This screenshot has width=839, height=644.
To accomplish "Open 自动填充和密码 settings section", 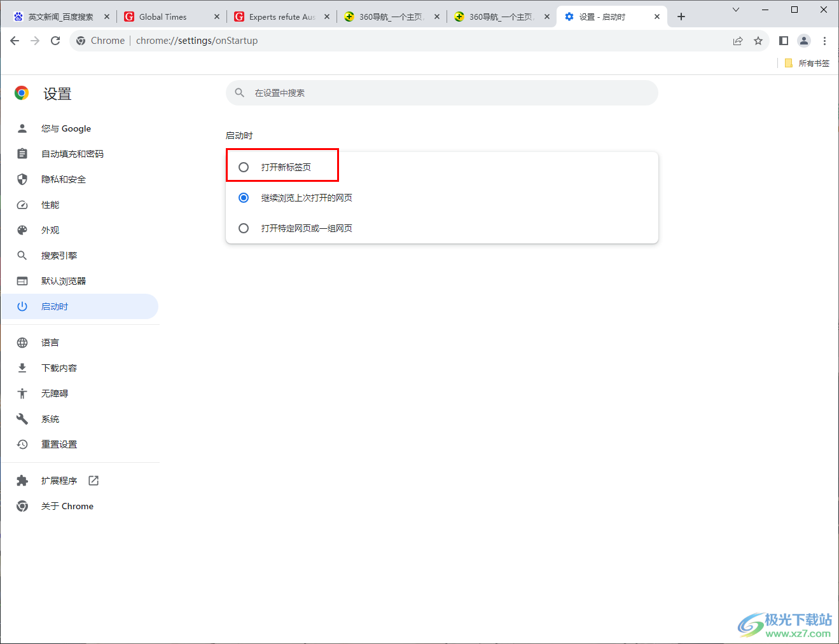I will point(80,154).
